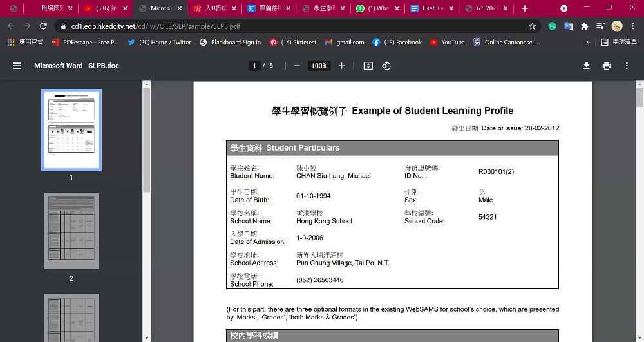
Task: Bookmark this page with the star icon
Action: point(533,26)
